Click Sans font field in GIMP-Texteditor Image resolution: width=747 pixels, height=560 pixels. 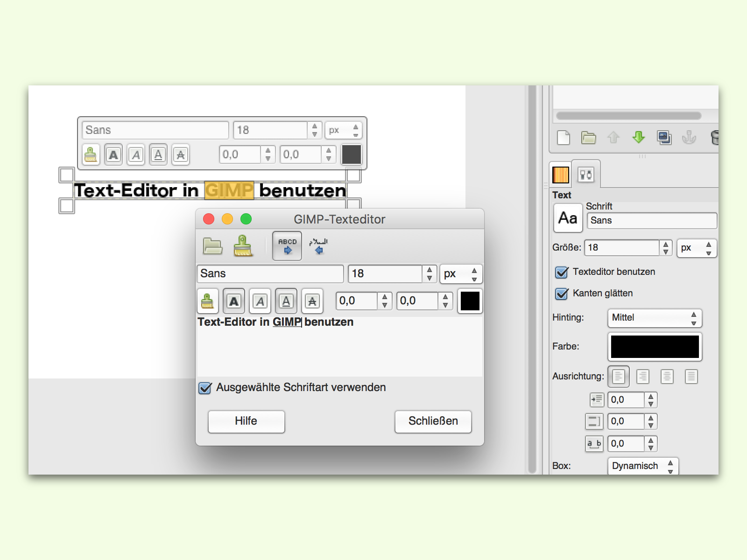pyautogui.click(x=270, y=274)
